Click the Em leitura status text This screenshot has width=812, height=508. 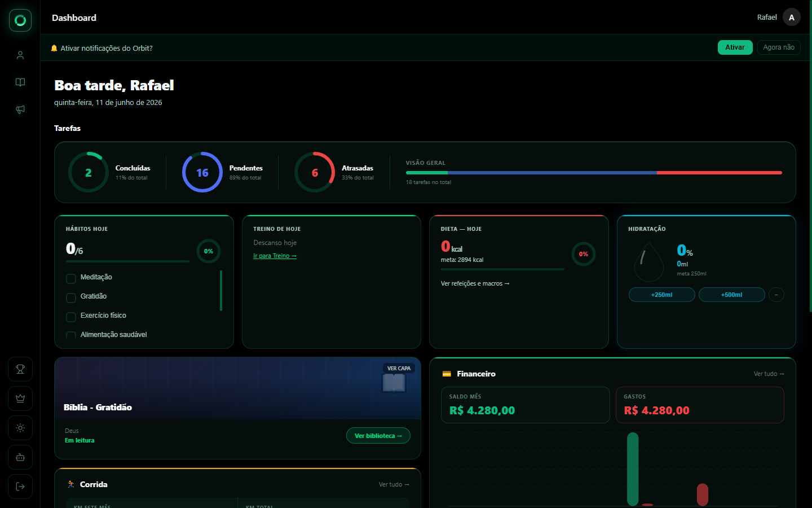[x=80, y=440]
